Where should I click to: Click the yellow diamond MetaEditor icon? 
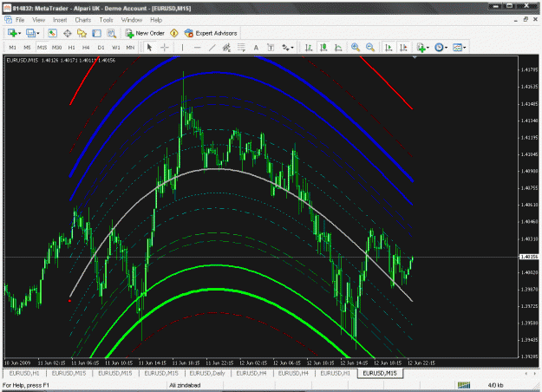tap(174, 33)
